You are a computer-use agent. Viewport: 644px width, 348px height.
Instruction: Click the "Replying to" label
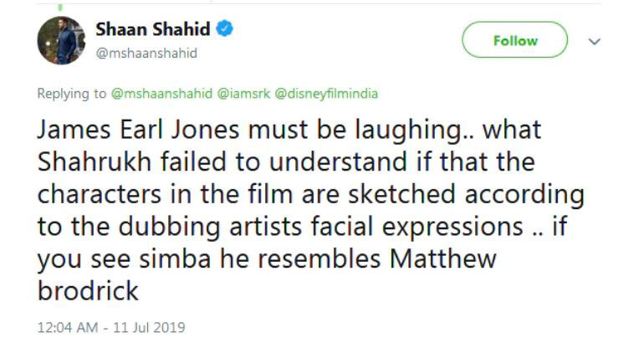tap(72, 94)
